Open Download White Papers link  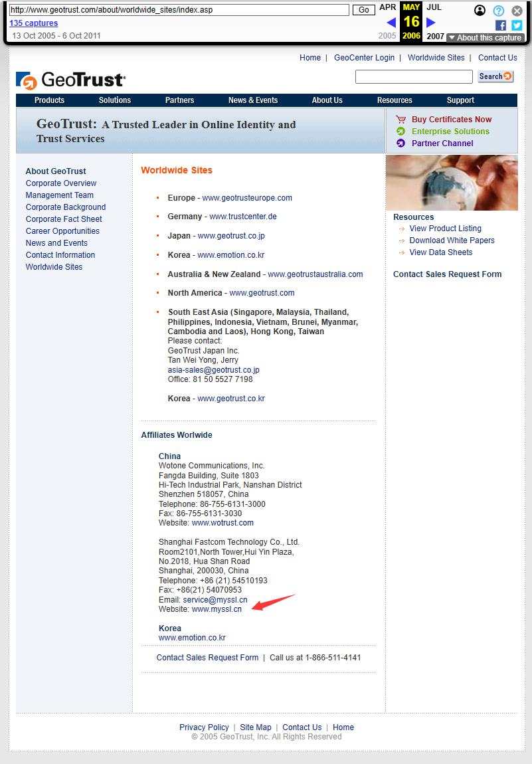[x=452, y=240]
